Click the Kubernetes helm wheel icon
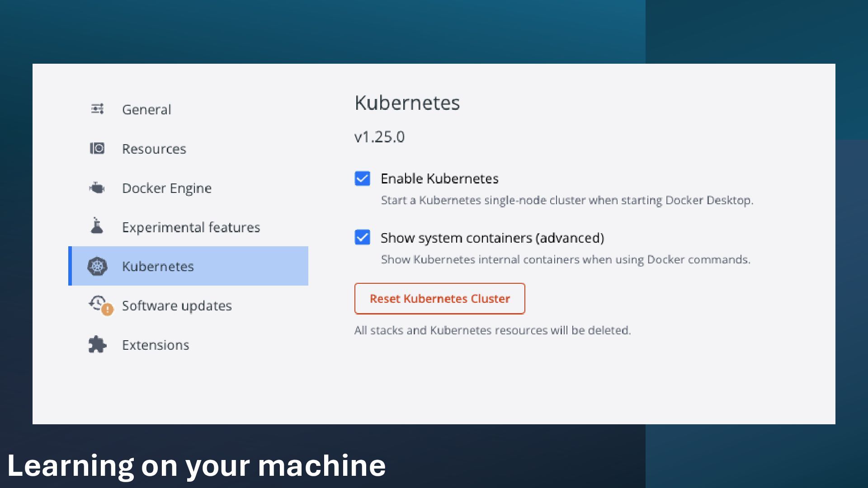 pyautogui.click(x=97, y=266)
